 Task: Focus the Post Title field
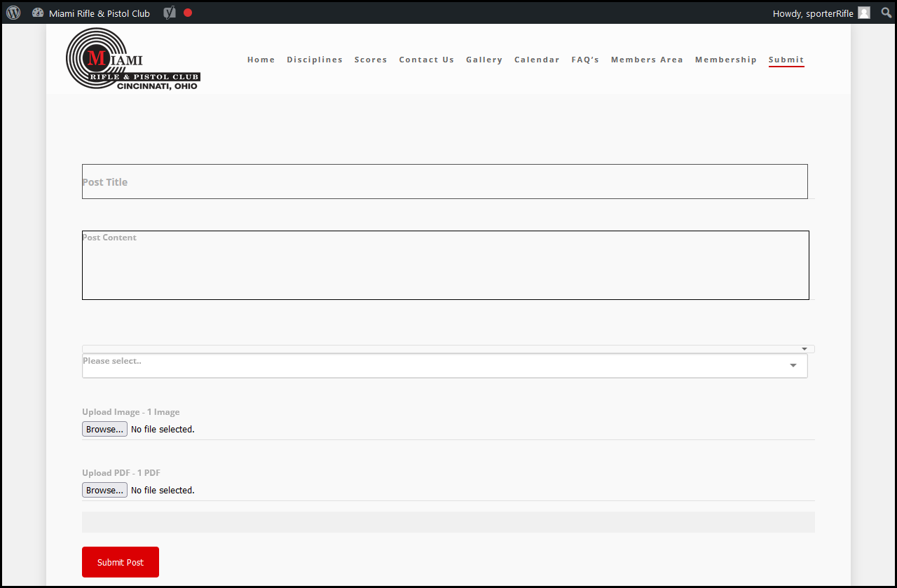pos(445,182)
